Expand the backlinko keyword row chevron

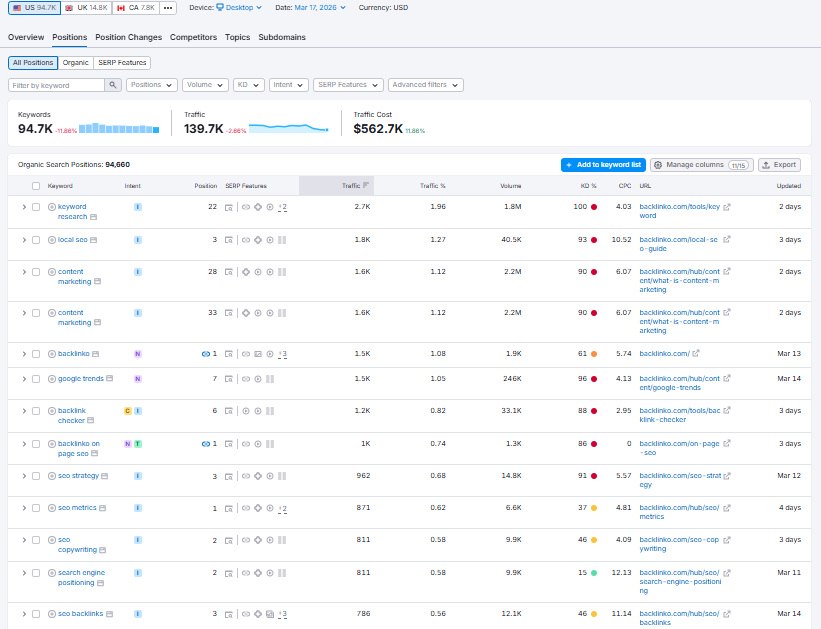[24, 354]
